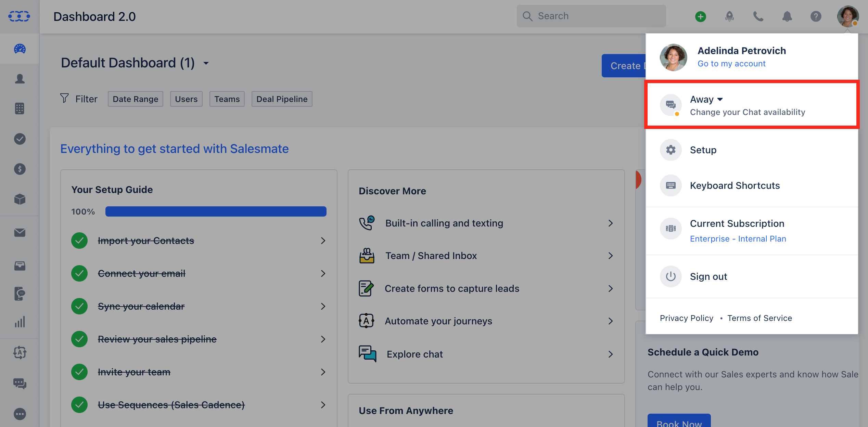
Task: Open the phone dialer icon in header
Action: click(758, 16)
